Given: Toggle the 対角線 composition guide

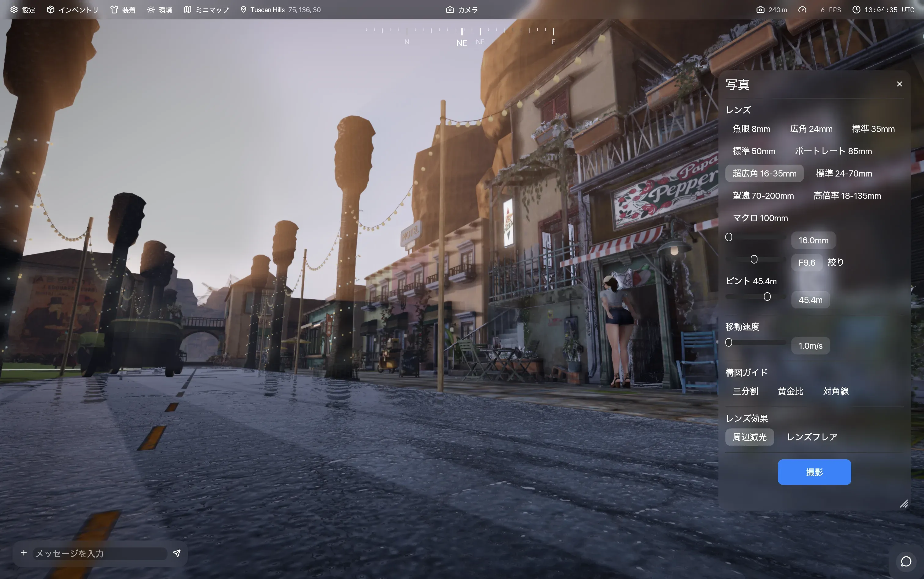Looking at the screenshot, I should coord(835,391).
